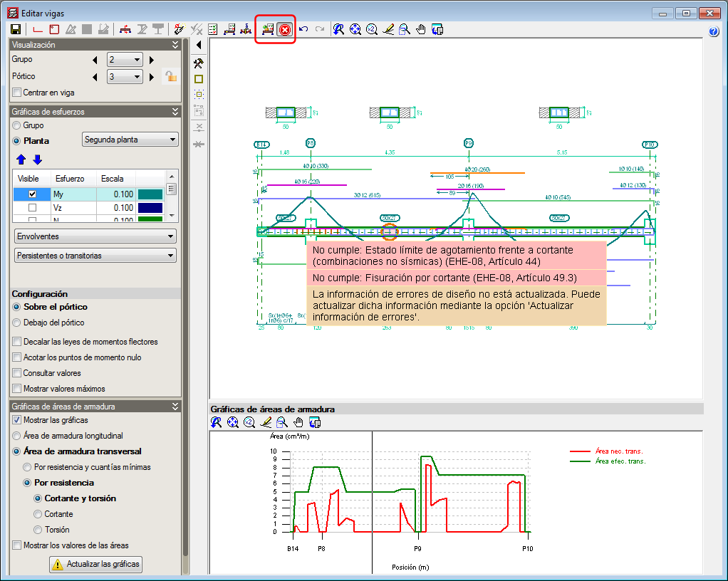Open the help question mark icon
This screenshot has height=581, width=728.
(714, 31)
